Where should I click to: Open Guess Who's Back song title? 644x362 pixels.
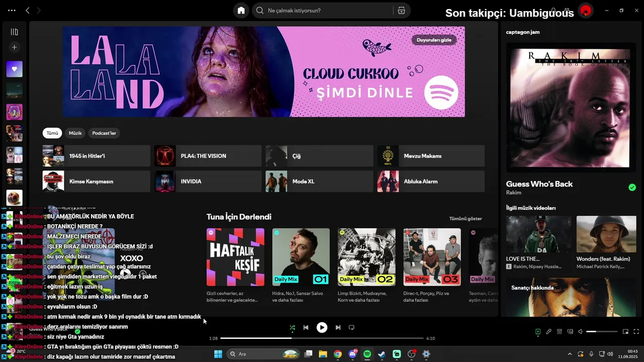tap(539, 184)
